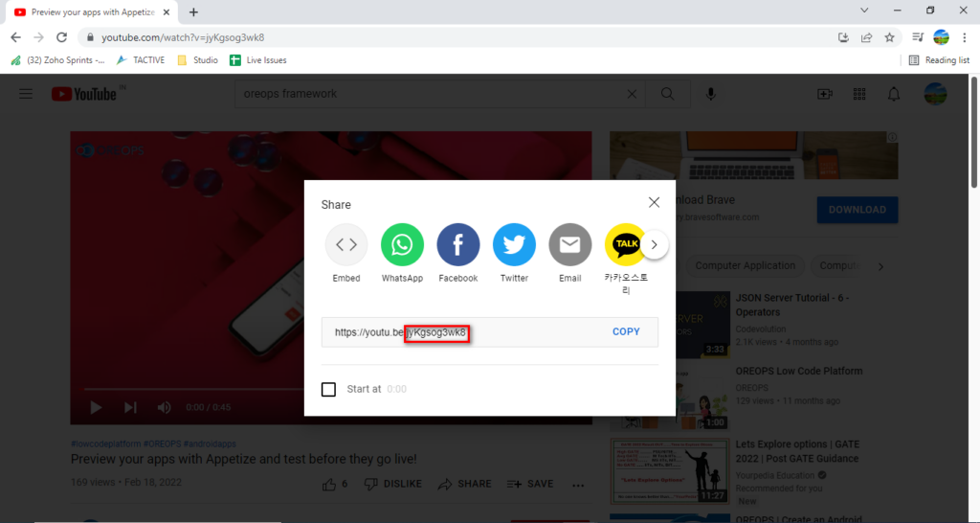The width and height of the screenshot is (980, 523).
Task: Share via KakaoStory TALK icon
Action: (x=624, y=244)
